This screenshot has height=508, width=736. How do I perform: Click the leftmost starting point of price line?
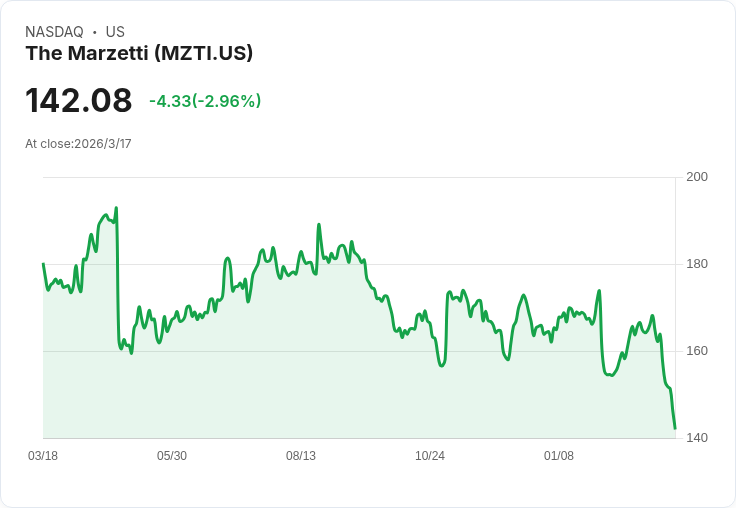(x=43, y=264)
